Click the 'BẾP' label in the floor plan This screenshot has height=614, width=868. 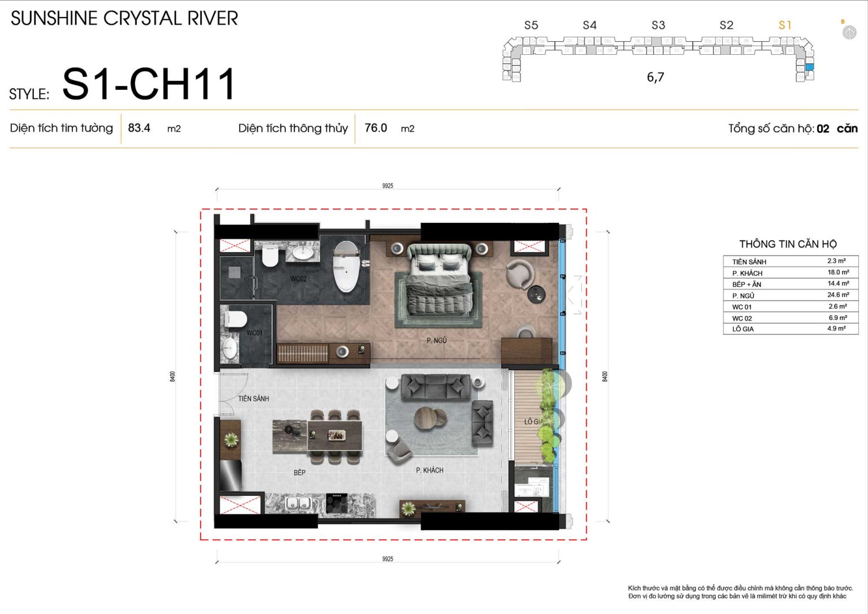pyautogui.click(x=300, y=473)
